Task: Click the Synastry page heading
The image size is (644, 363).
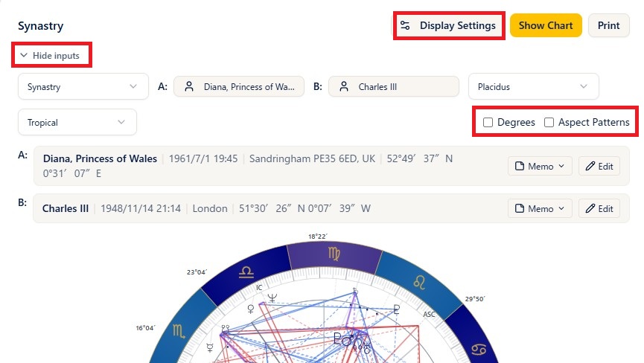Action: tap(41, 26)
